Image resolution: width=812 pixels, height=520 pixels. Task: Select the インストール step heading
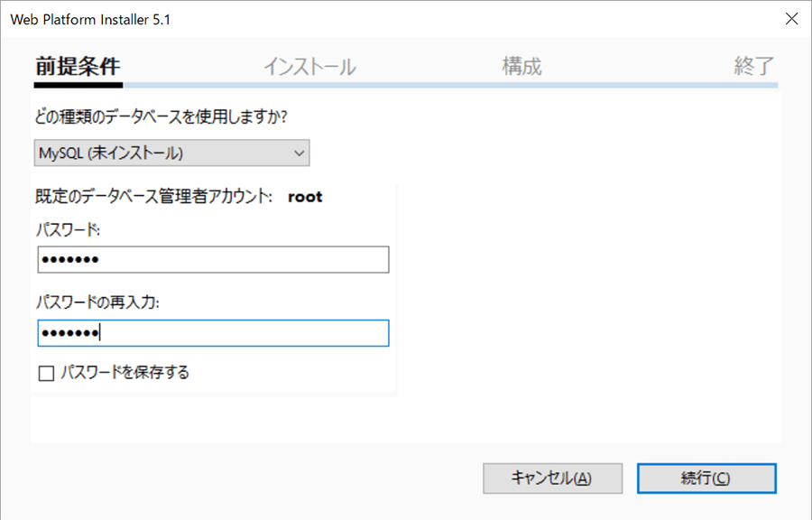pos(309,67)
